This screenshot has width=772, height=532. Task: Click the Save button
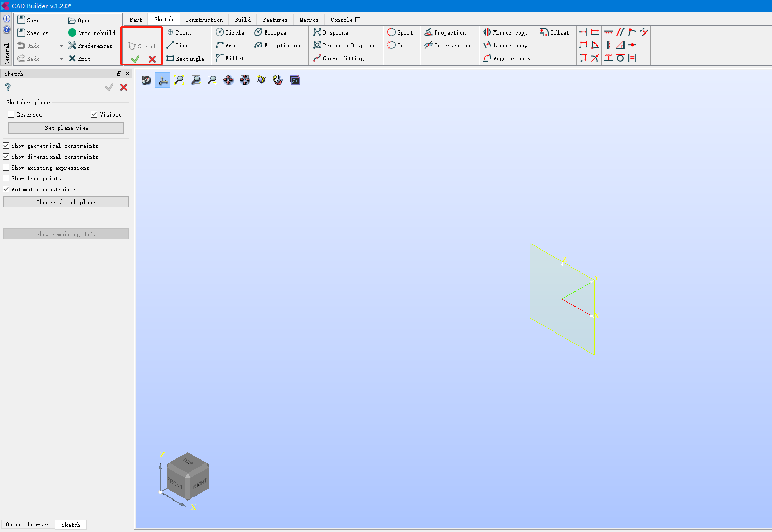pos(29,20)
